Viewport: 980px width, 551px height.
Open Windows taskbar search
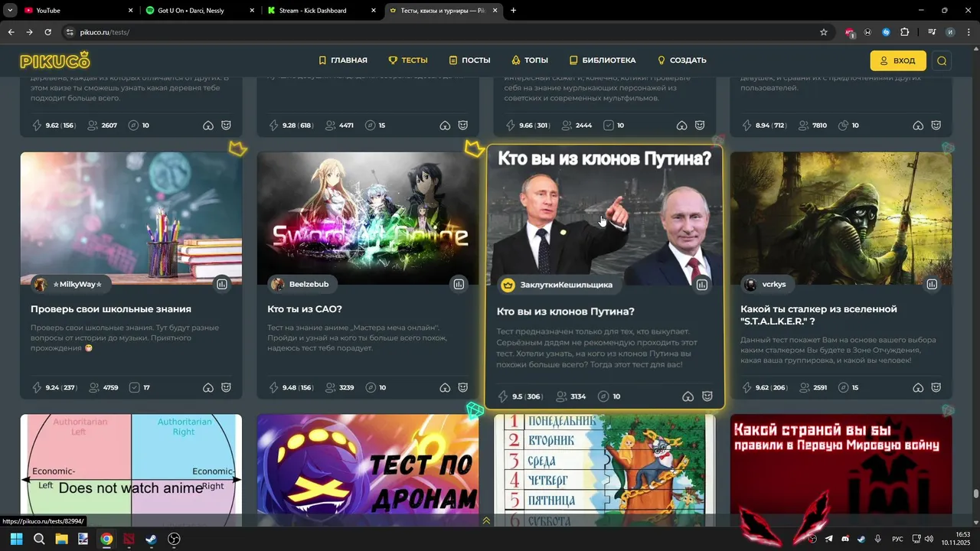[x=39, y=539]
